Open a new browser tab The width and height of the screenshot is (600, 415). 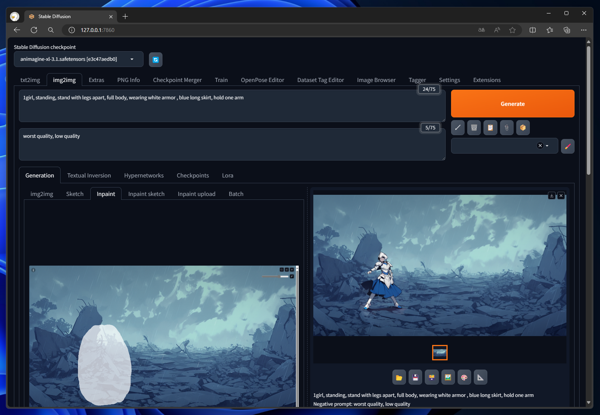pos(125,16)
